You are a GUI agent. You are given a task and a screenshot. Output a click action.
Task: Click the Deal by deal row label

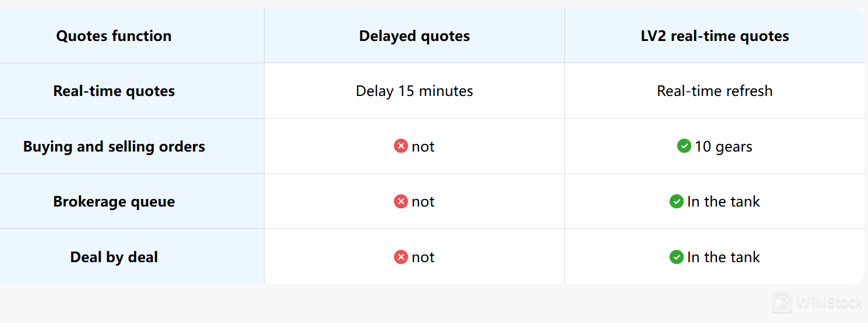click(114, 257)
